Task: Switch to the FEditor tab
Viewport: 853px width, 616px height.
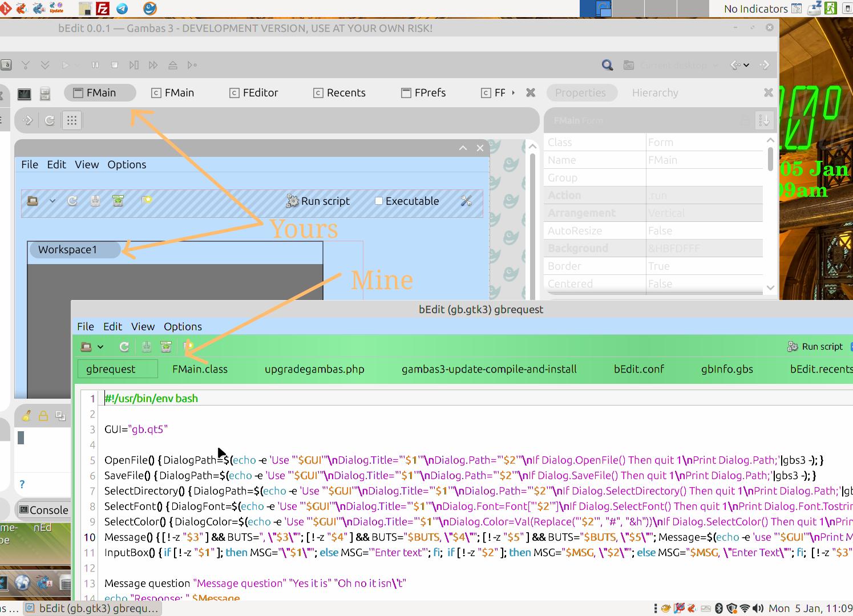Action: pyautogui.click(x=254, y=93)
